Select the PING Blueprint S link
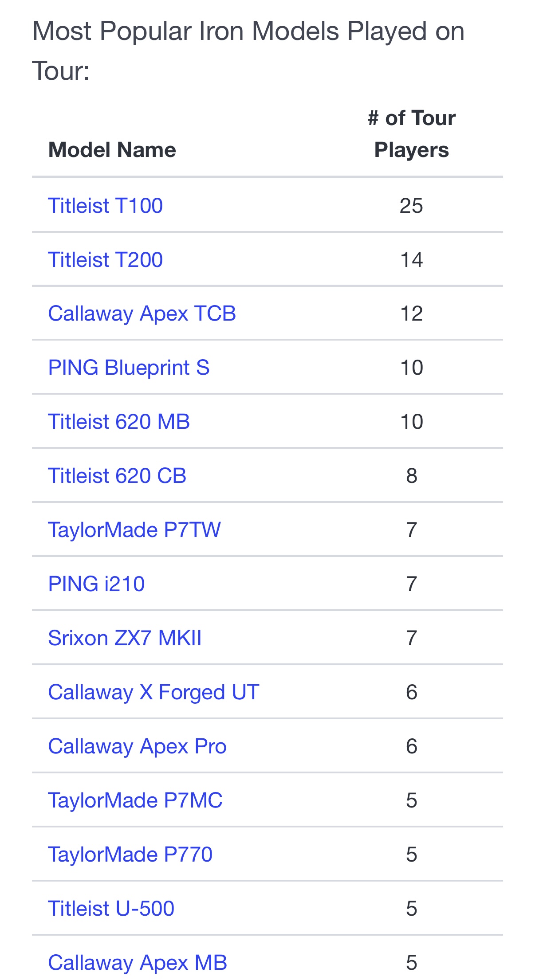Viewport: 535px width, 980px height. 129,368
